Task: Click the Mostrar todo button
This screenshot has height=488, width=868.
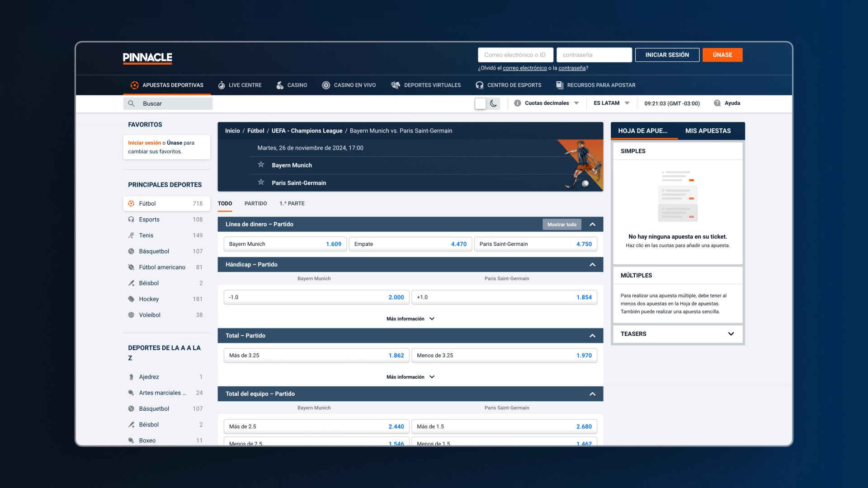Action: [561, 225]
